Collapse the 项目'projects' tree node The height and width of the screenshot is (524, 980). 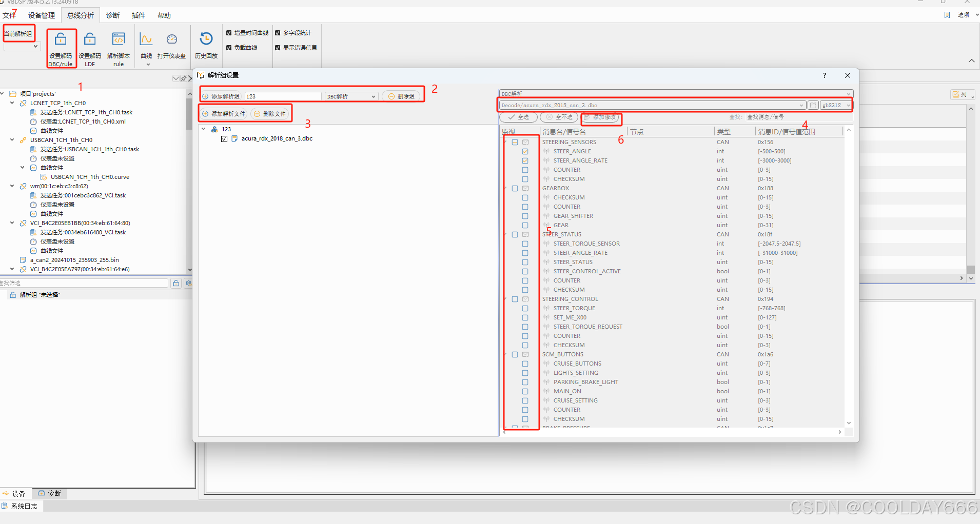(x=3, y=94)
